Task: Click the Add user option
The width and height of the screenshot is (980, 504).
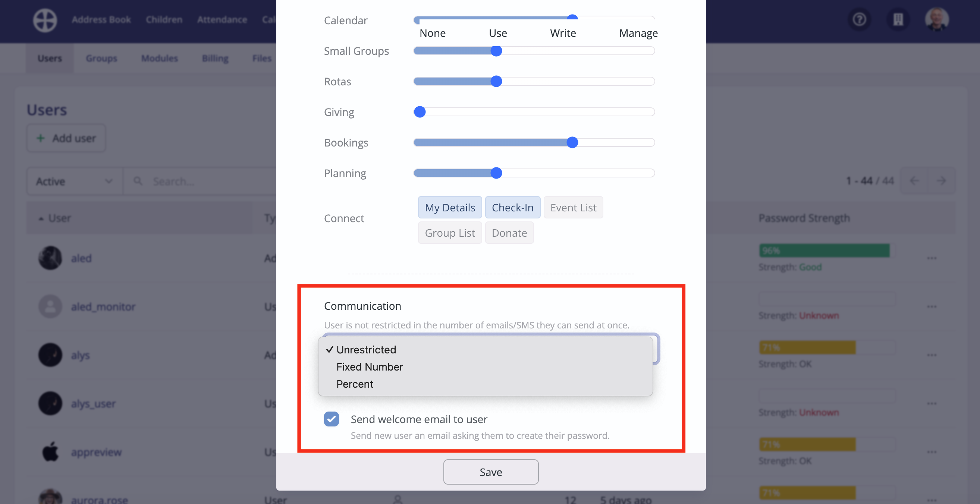Action: coord(66,138)
